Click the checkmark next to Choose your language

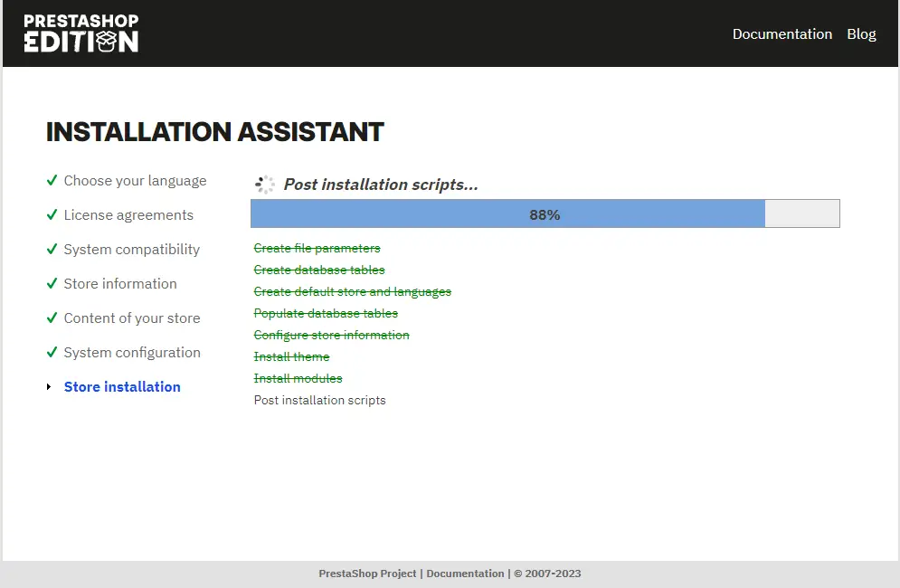click(52, 180)
